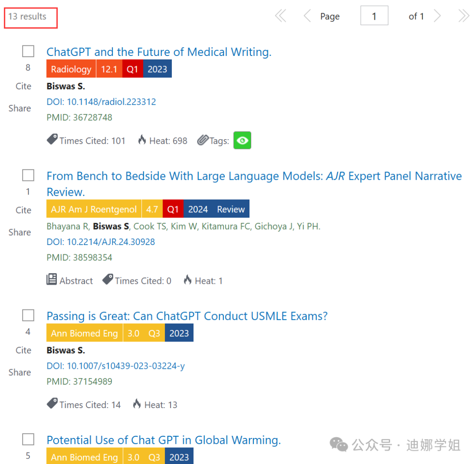Viewport: 476px width, 464px height.
Task: Click Times Cited: 101 tag icon
Action: pos(52,140)
